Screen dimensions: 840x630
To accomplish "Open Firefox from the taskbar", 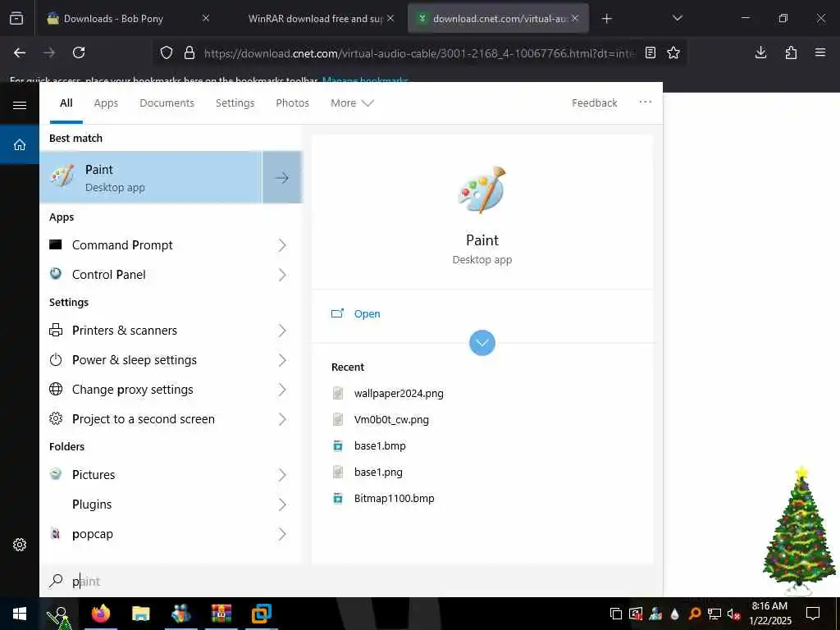I will 100,614.
